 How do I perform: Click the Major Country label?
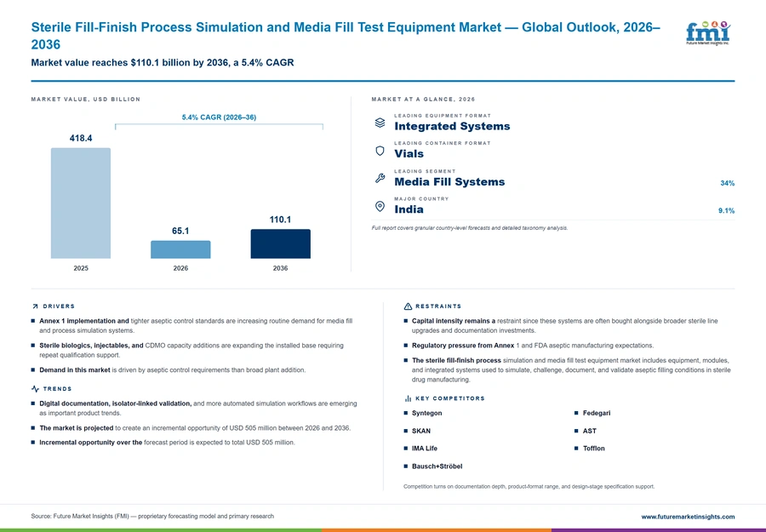tap(421, 199)
